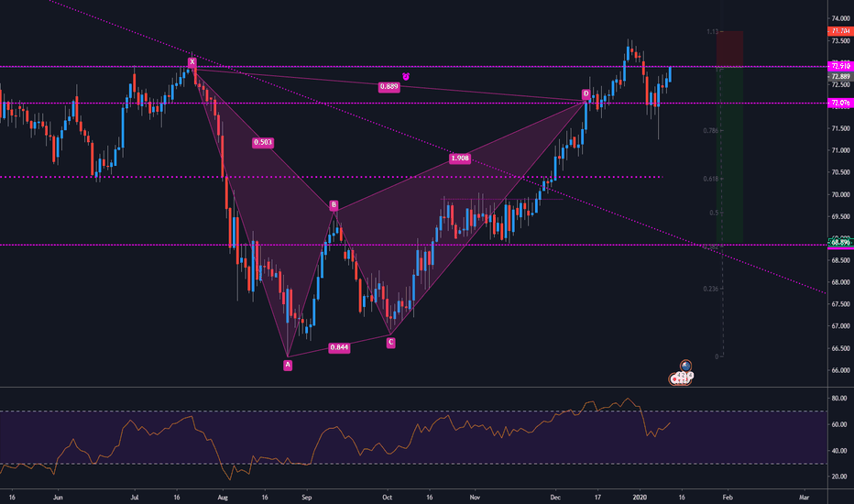
Task: Click the D point marker of the pattern
Action: 586,94
